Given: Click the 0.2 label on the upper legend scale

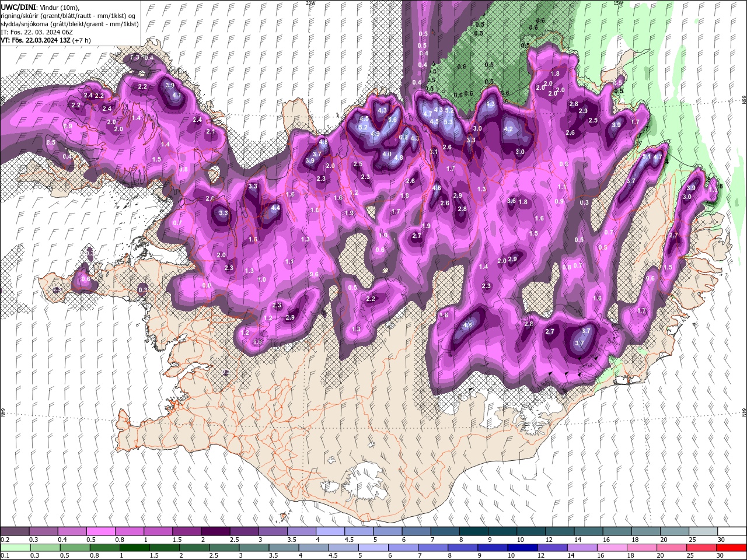Looking at the screenshot, I should [x=4, y=540].
